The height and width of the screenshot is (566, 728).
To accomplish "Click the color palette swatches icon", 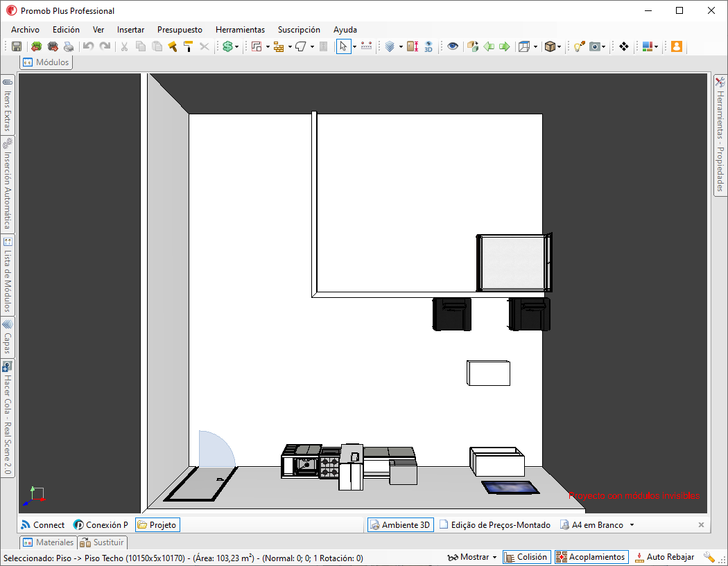I will click(x=648, y=46).
